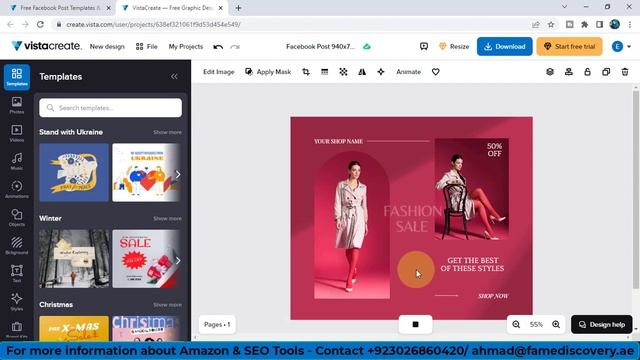
Task: Open My Projects
Action: (x=186, y=47)
